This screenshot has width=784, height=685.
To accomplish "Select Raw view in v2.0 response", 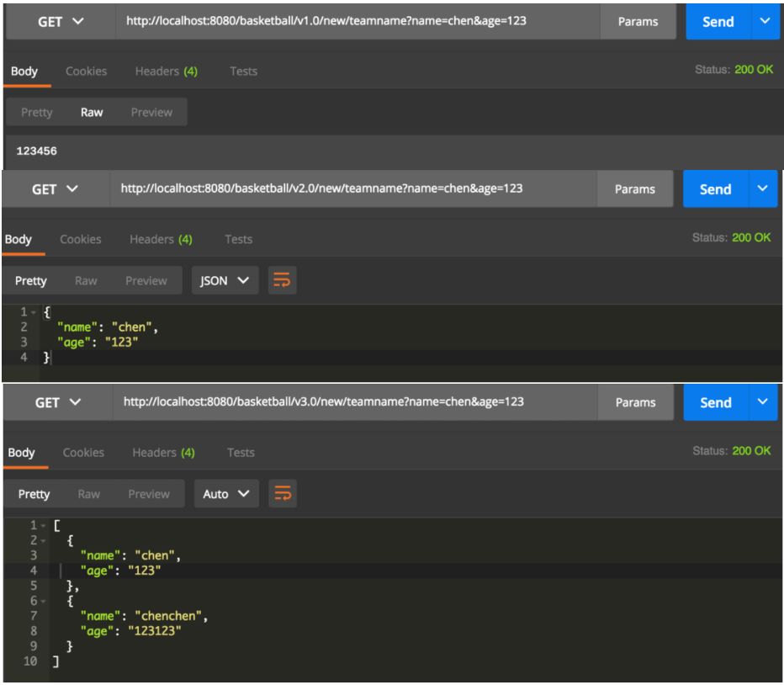I will 86,281.
